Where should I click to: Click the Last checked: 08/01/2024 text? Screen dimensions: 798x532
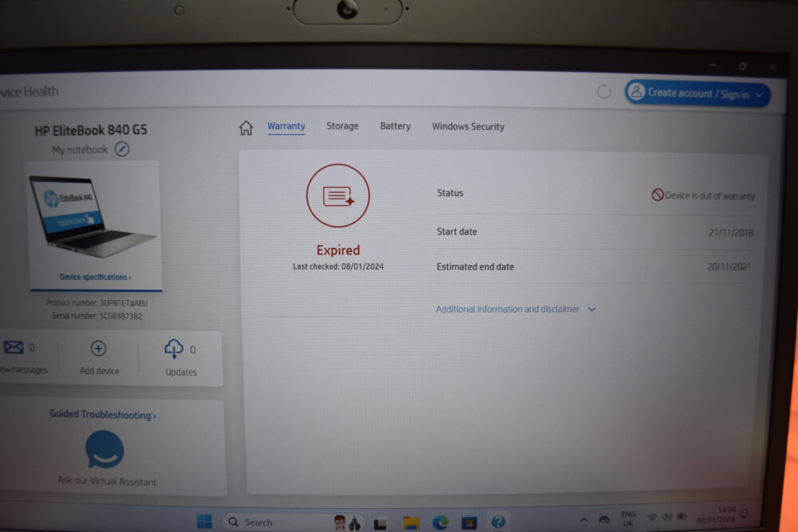(x=338, y=266)
